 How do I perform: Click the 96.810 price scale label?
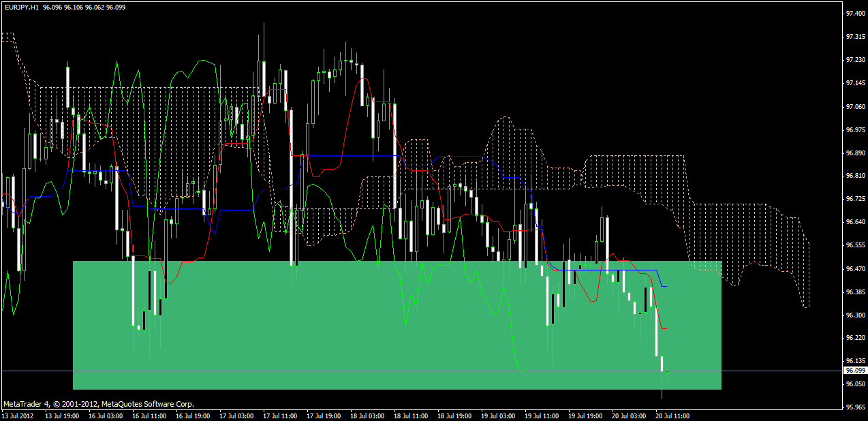coord(854,176)
